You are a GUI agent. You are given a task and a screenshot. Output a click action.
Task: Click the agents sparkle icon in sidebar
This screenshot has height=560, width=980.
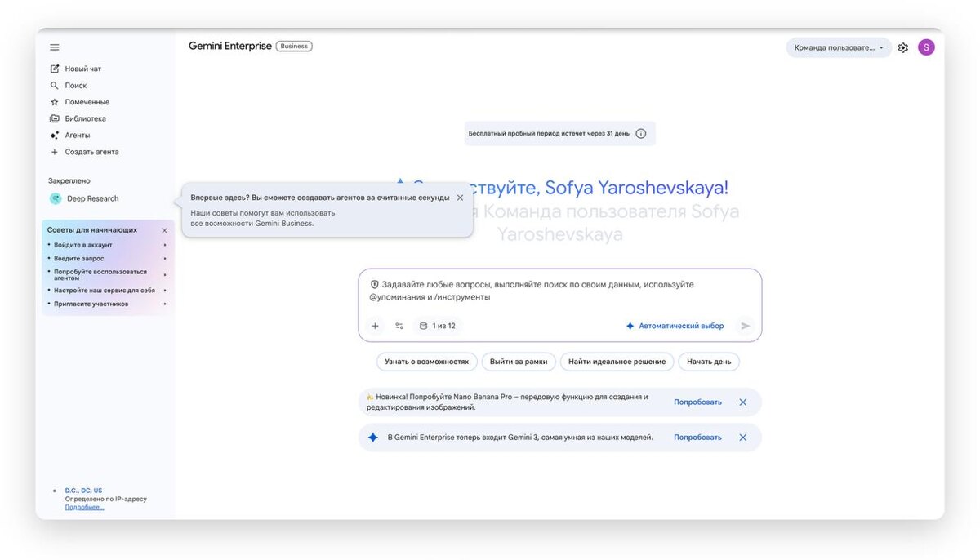55,136
